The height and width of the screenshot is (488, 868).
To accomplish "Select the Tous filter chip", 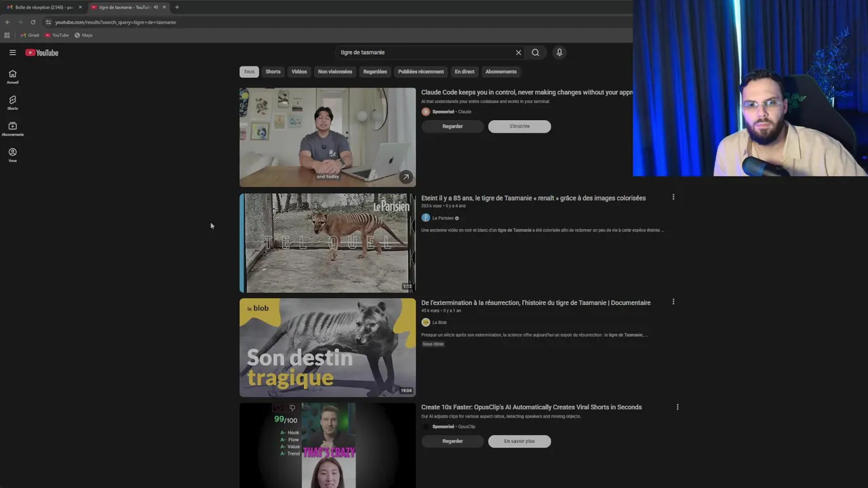I will (x=249, y=71).
